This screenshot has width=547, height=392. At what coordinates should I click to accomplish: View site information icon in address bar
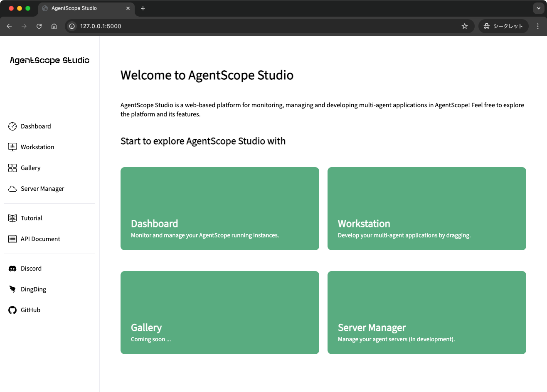click(72, 26)
